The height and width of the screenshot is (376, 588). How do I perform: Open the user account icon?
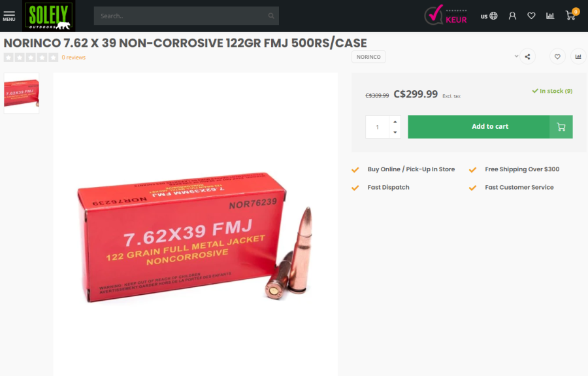(x=512, y=16)
